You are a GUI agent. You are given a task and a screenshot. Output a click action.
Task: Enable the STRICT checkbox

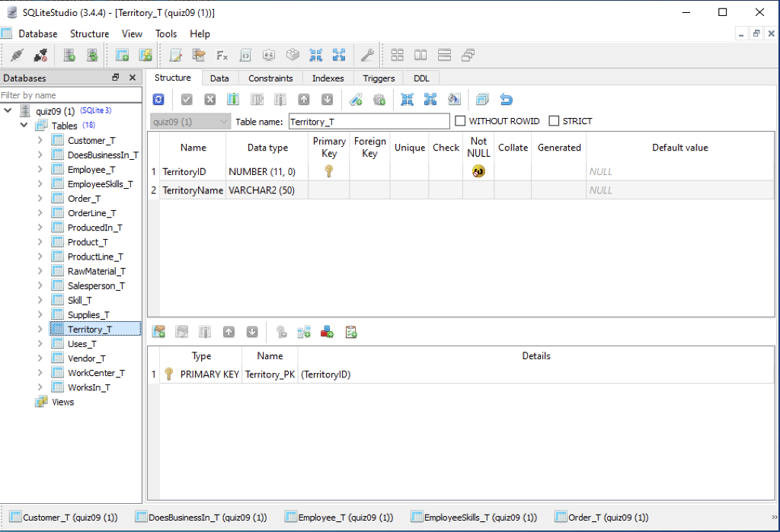pos(554,121)
